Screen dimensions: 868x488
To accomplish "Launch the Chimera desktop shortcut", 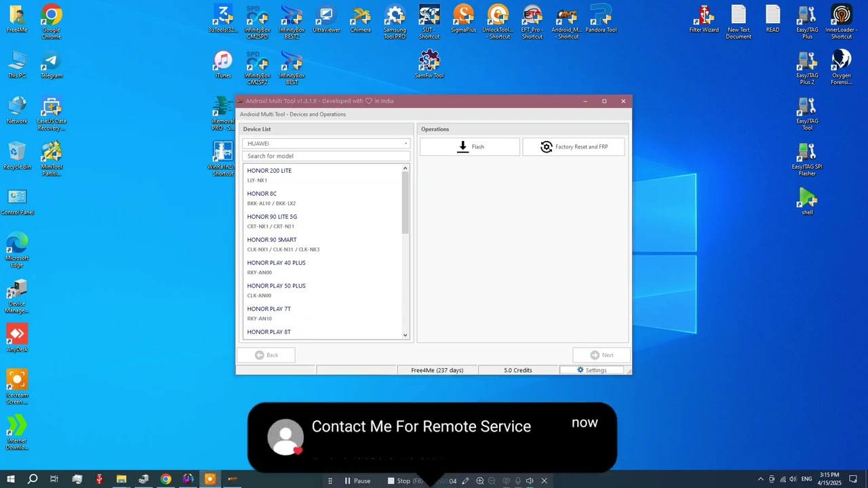I will pos(361,20).
